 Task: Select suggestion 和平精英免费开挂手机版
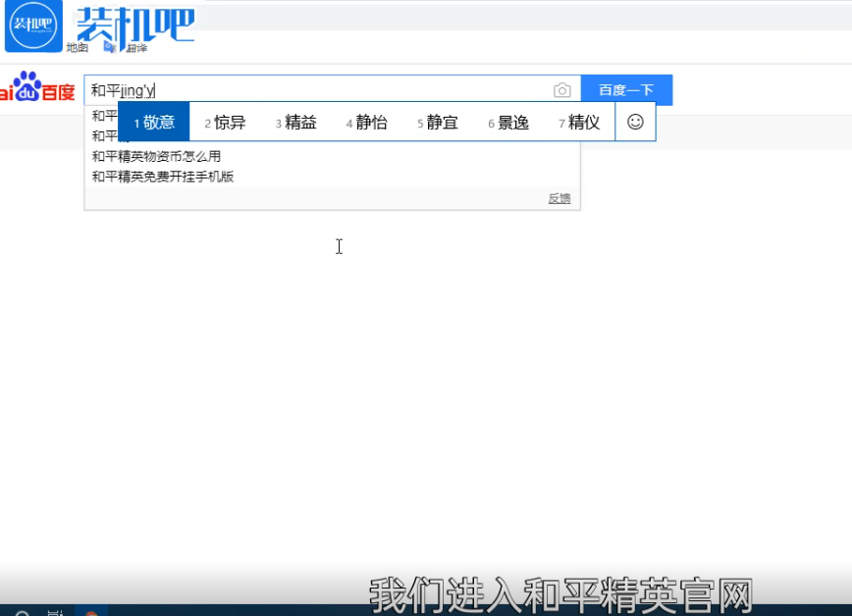click(163, 177)
